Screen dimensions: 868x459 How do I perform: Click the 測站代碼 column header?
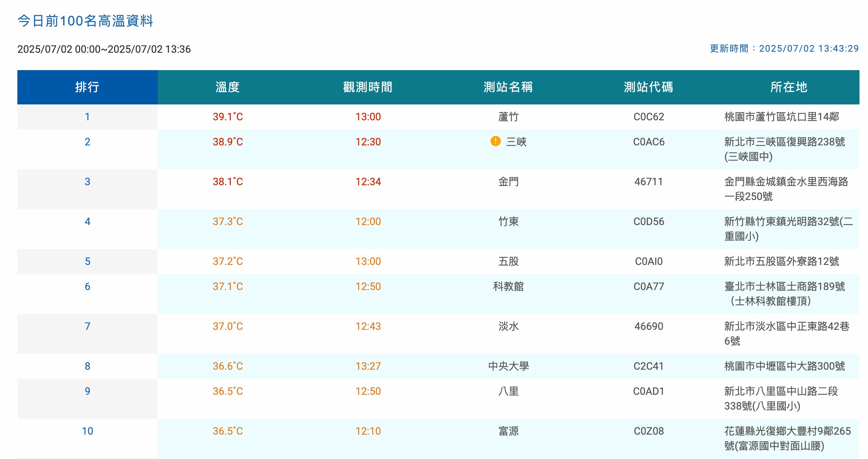point(647,87)
